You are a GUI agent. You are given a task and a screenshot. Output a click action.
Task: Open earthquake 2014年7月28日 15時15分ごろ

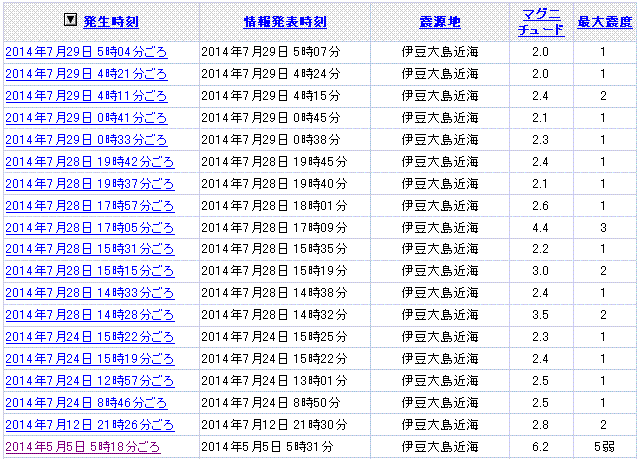coord(90,271)
